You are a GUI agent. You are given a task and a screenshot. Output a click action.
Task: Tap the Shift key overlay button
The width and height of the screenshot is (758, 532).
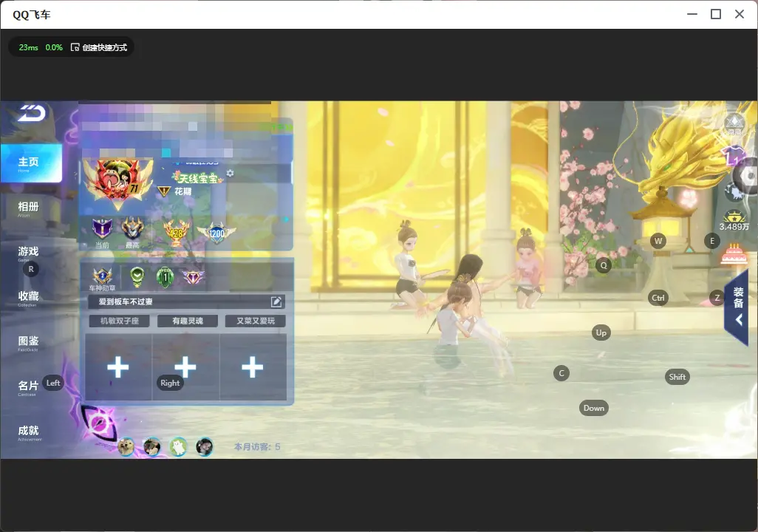pos(677,378)
